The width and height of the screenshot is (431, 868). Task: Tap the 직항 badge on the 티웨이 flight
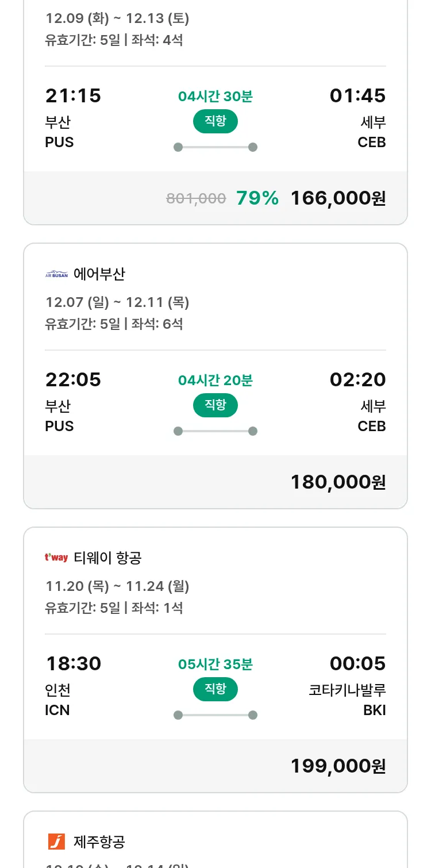pyautogui.click(x=215, y=689)
